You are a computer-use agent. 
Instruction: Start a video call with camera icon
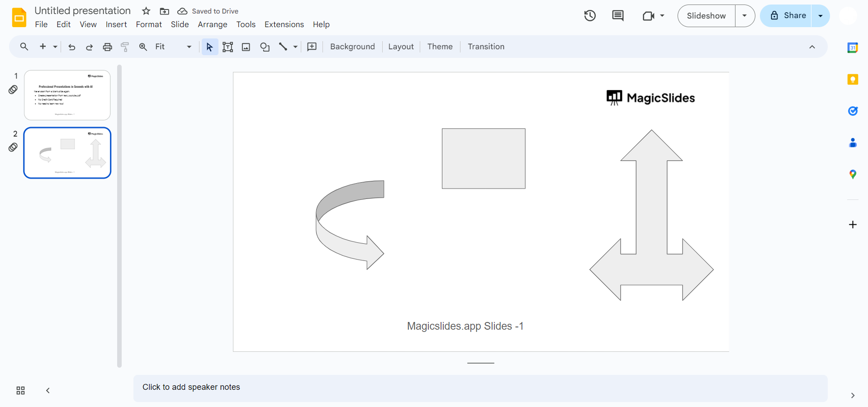point(649,16)
